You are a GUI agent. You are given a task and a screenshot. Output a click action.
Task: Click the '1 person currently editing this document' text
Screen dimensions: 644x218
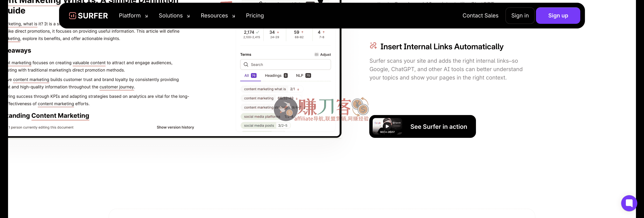click(x=41, y=127)
